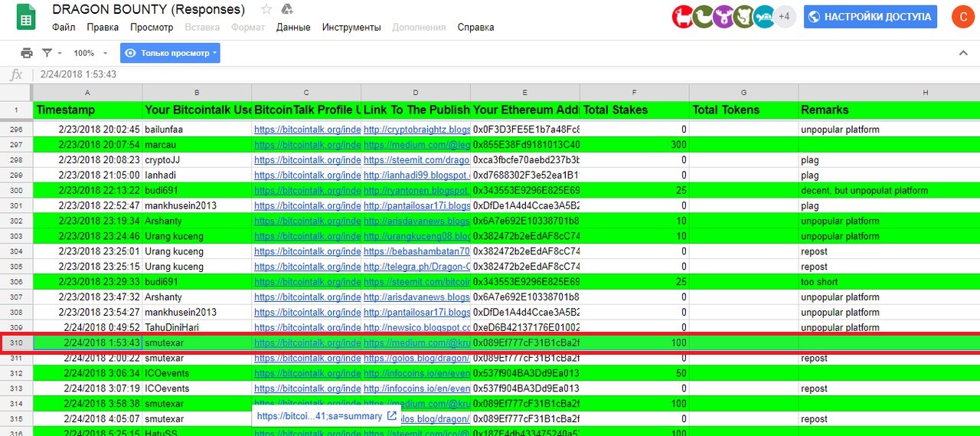Open the Инструменты menu

click(351, 27)
